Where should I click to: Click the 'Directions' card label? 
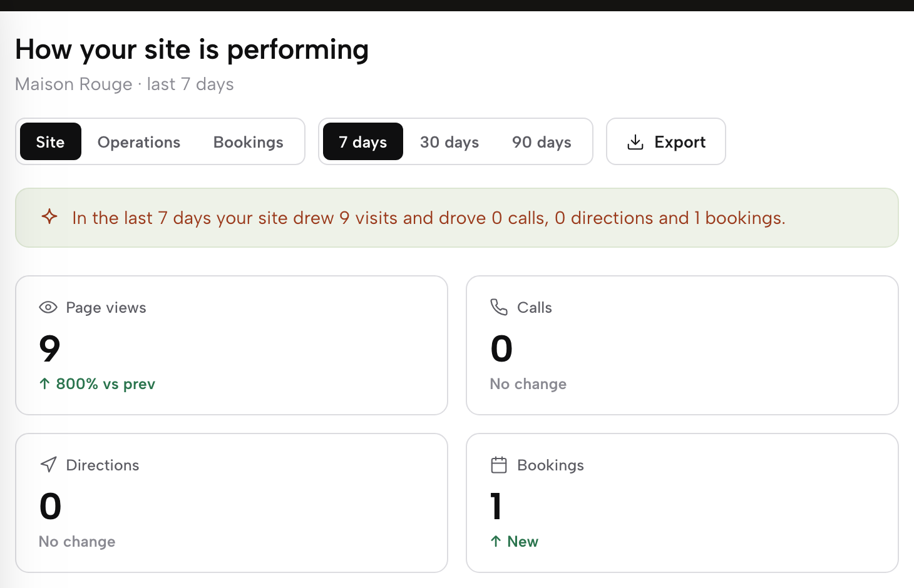(103, 465)
